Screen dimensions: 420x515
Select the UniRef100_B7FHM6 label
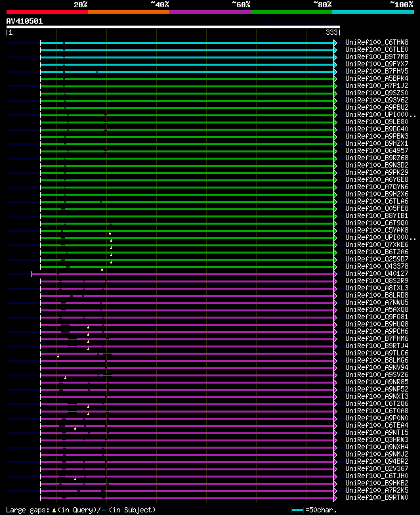(x=377, y=339)
